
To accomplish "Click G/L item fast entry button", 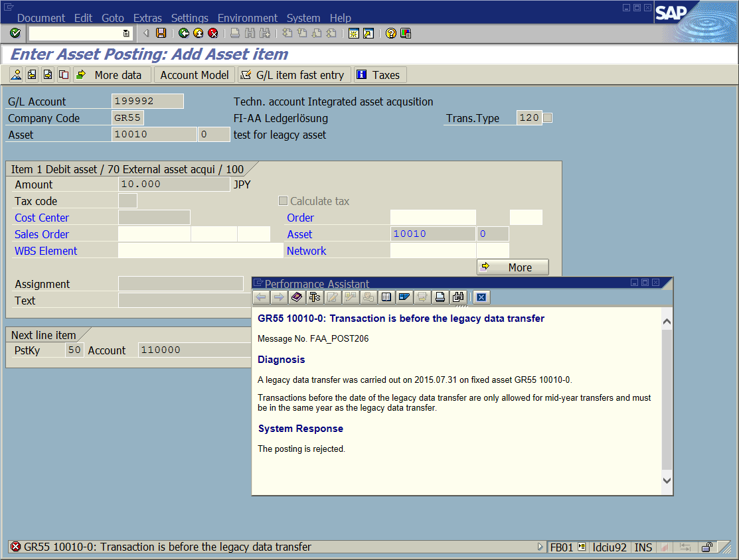I will pyautogui.click(x=293, y=75).
